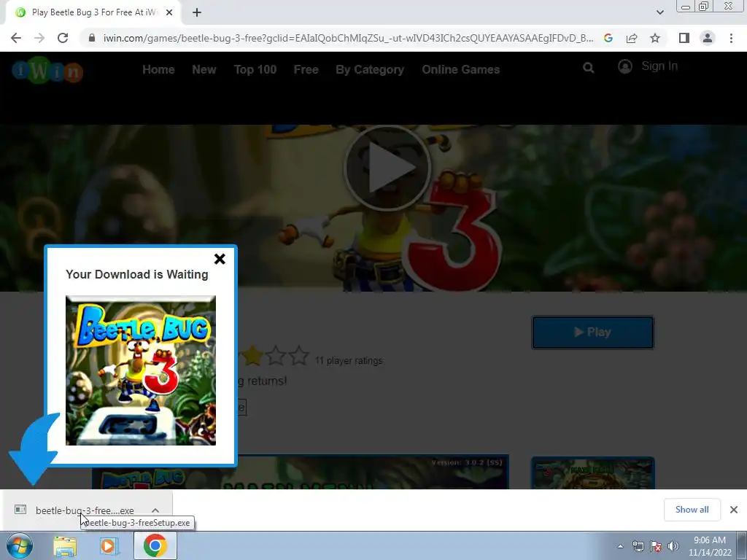
Task: Open the Top 100 menu item
Action: click(x=255, y=69)
